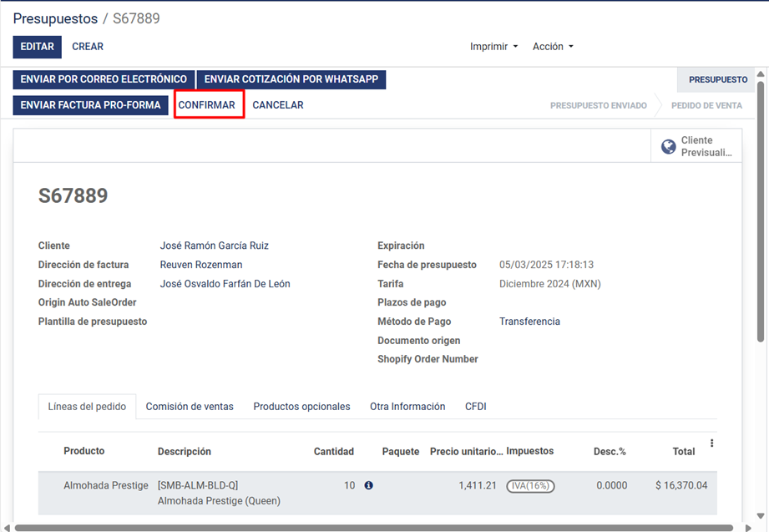Go back to Presupuestos breadcrumb
Screen dimensions: 769x532
click(x=55, y=18)
